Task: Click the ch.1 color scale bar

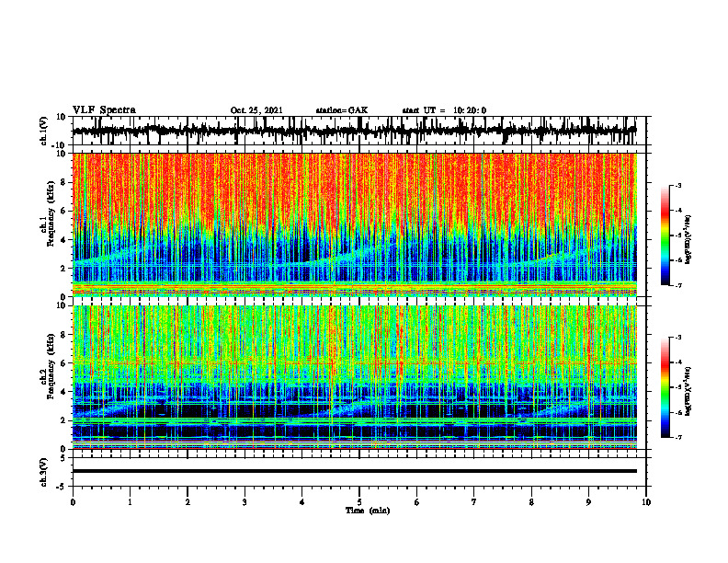Action: [665, 236]
